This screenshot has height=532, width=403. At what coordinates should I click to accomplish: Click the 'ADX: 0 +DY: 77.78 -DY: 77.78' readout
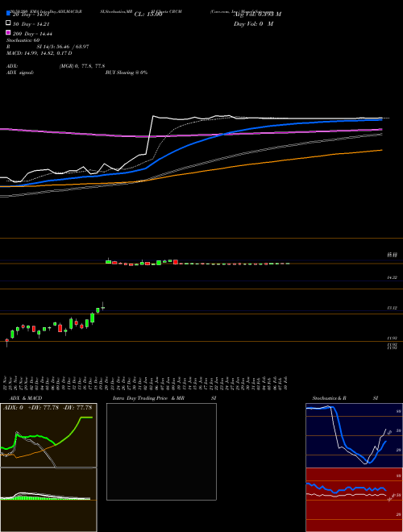48,408
